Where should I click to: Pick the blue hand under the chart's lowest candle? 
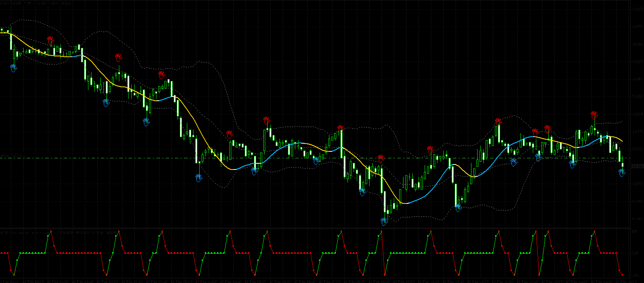[x=384, y=222]
